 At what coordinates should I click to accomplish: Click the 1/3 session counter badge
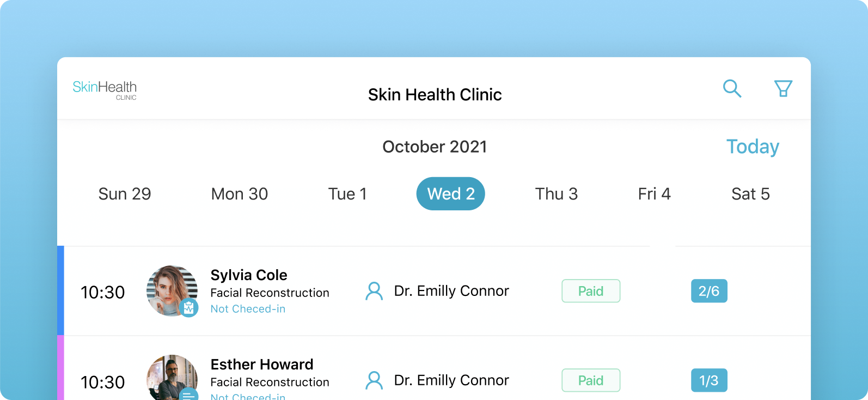click(x=709, y=380)
